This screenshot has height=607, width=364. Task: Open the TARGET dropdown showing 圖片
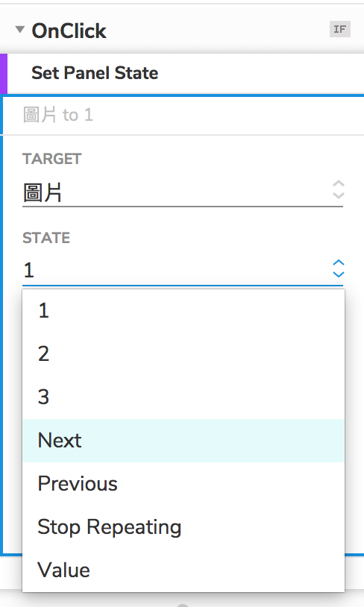click(183, 193)
